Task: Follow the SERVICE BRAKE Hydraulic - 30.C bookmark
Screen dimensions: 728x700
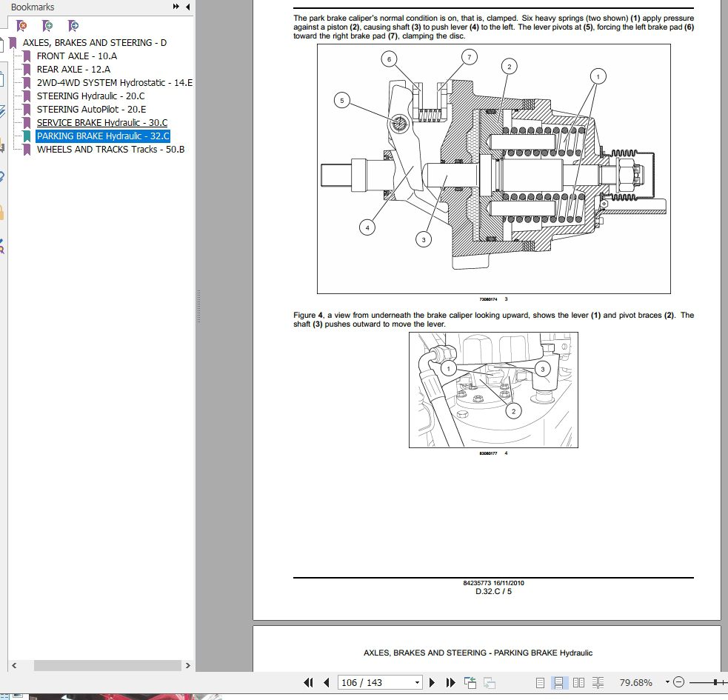Action: click(102, 123)
